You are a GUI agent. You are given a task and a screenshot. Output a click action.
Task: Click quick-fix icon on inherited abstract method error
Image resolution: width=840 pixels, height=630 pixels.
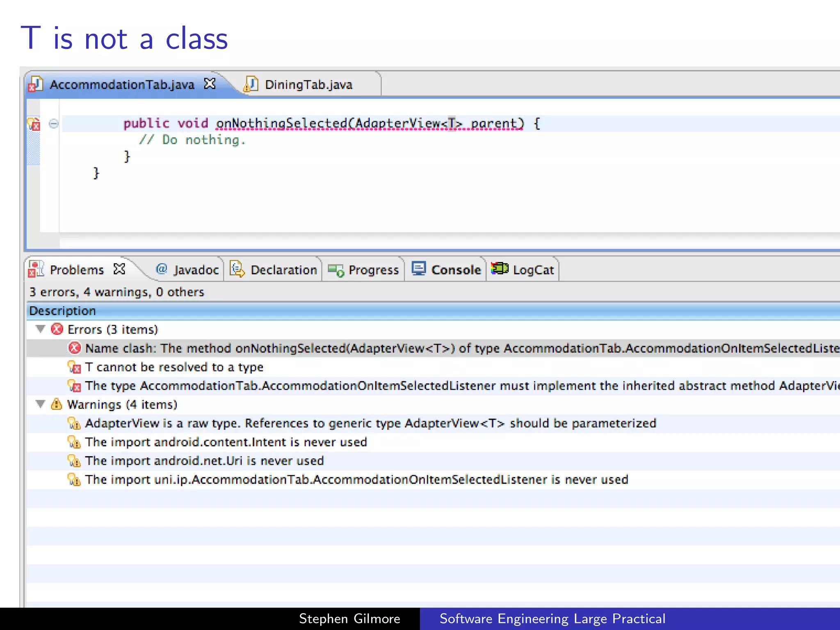74,386
